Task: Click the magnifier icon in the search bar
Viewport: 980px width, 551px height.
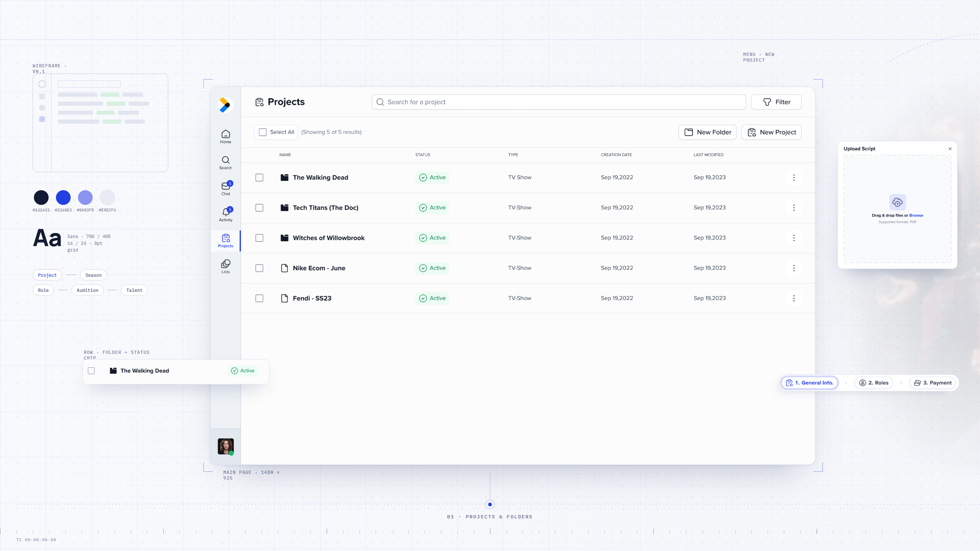Action: coord(380,102)
